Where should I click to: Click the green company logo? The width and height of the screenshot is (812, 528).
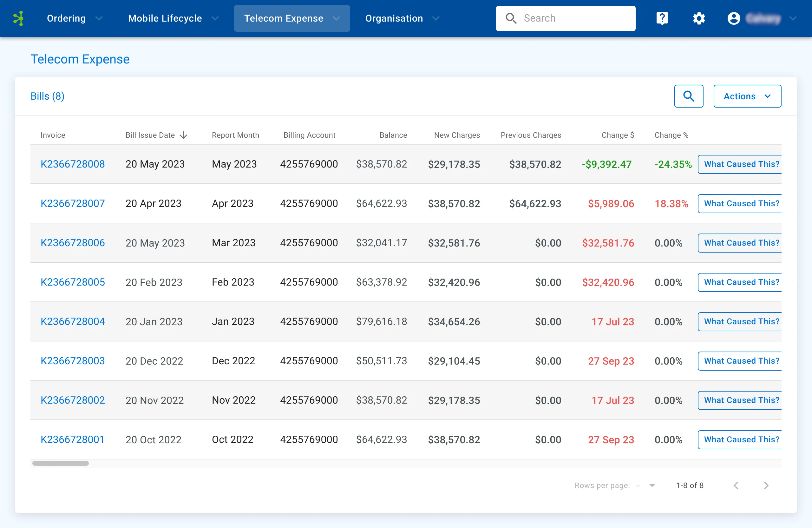coord(19,18)
